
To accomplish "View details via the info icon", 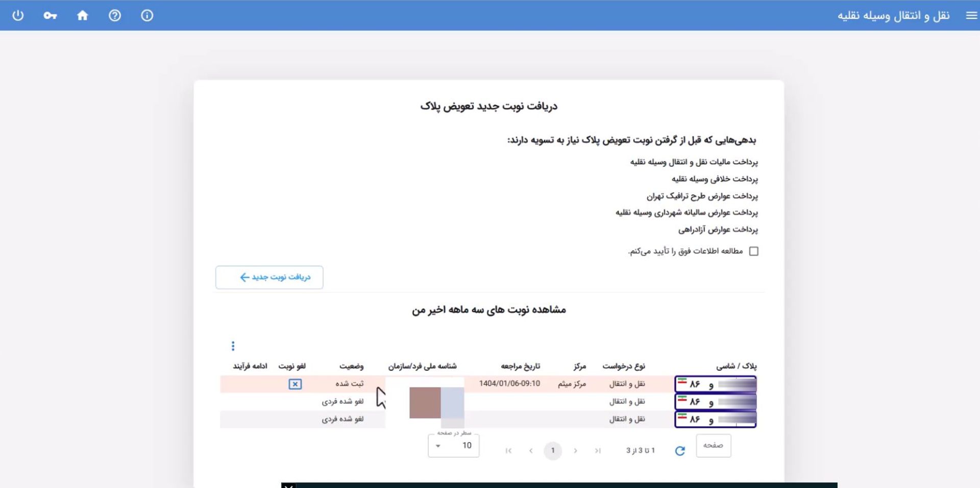I will [x=147, y=15].
